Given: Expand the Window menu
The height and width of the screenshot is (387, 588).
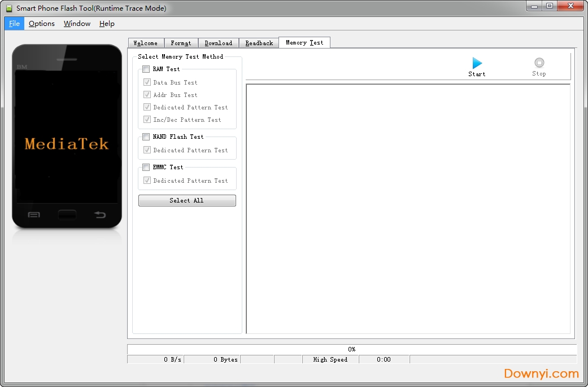Looking at the screenshot, I should pyautogui.click(x=77, y=24).
